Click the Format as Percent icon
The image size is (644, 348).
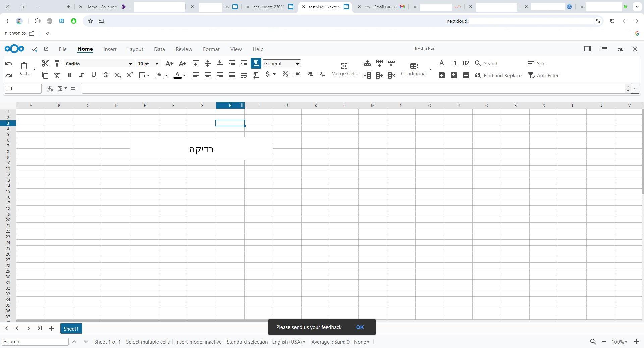tap(285, 74)
